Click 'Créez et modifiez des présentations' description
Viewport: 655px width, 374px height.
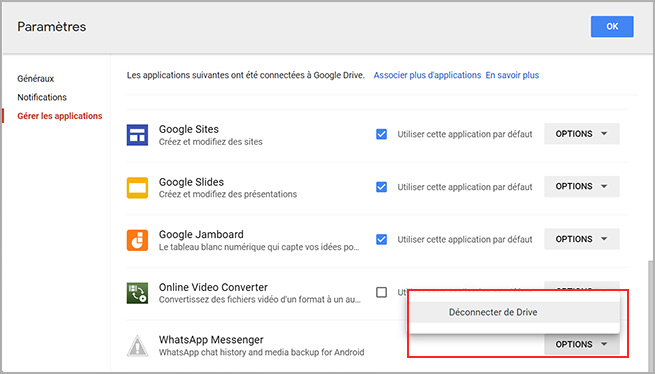point(228,194)
